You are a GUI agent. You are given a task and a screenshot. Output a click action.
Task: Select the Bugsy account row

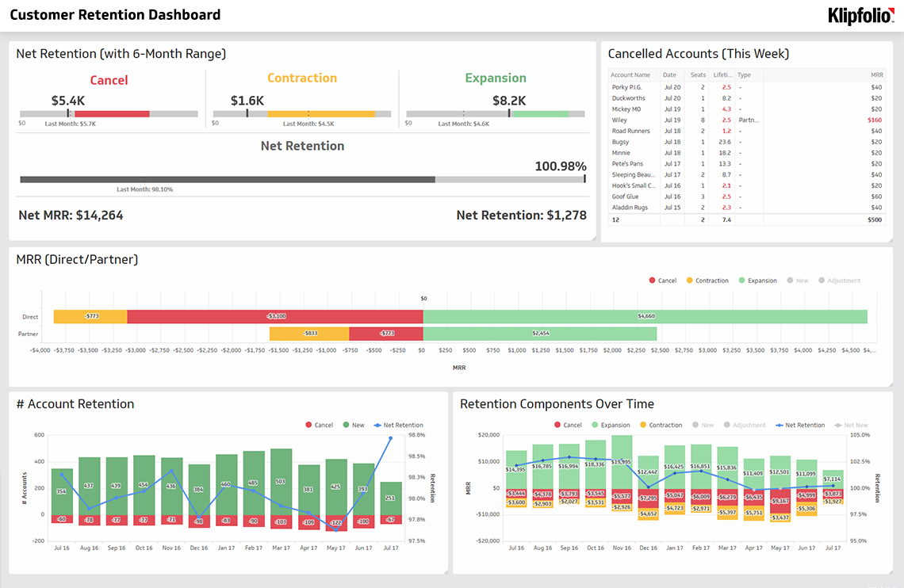(747, 143)
